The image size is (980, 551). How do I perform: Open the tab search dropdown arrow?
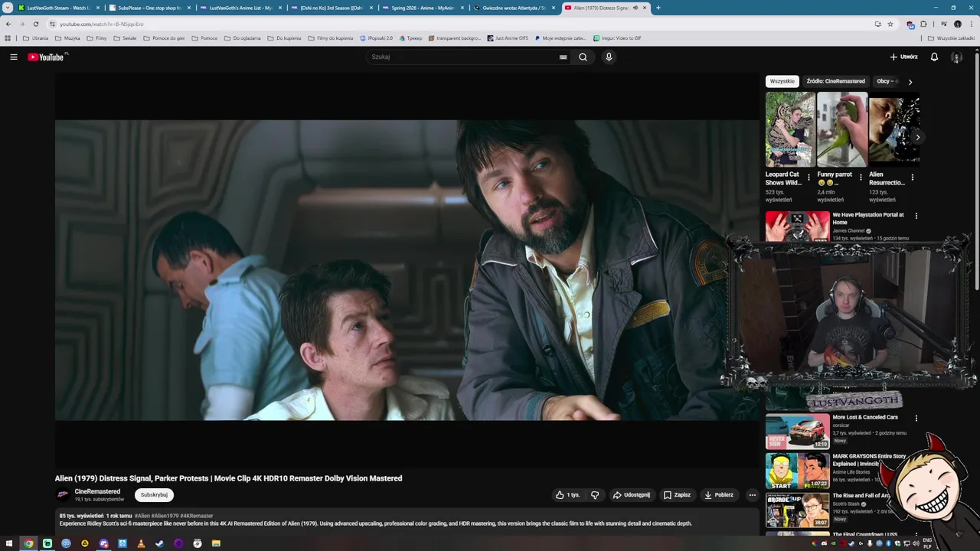[8, 8]
